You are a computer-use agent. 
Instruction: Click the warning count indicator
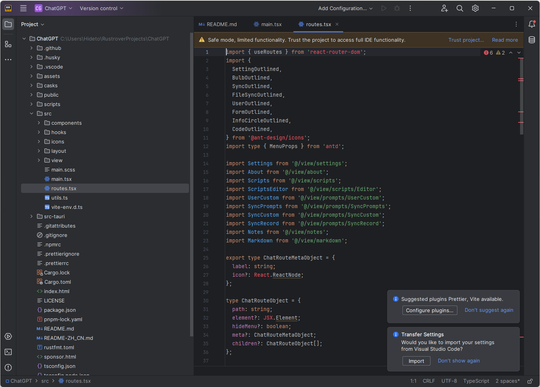click(x=500, y=53)
